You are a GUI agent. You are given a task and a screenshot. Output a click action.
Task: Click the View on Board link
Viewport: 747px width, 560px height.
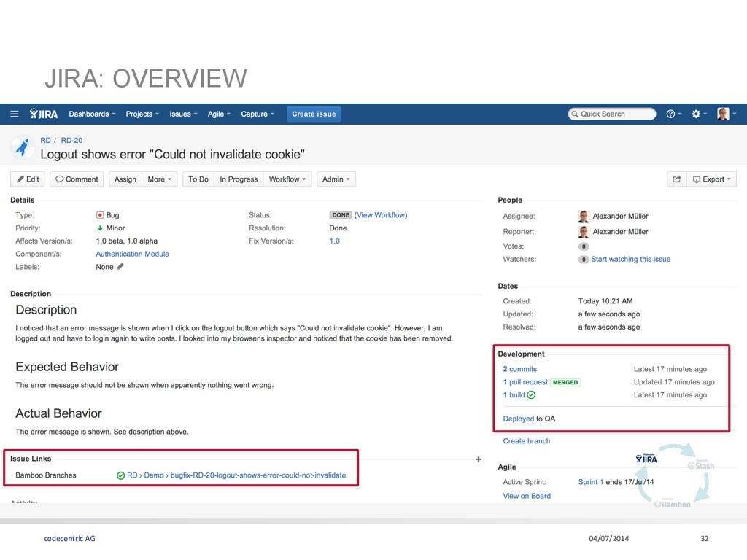pos(527,496)
